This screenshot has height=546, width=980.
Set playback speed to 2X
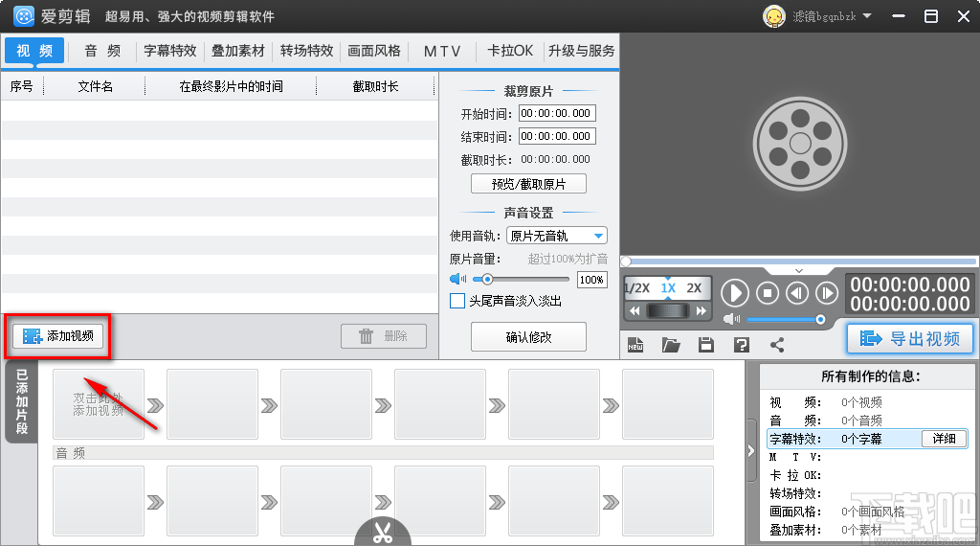(694, 288)
